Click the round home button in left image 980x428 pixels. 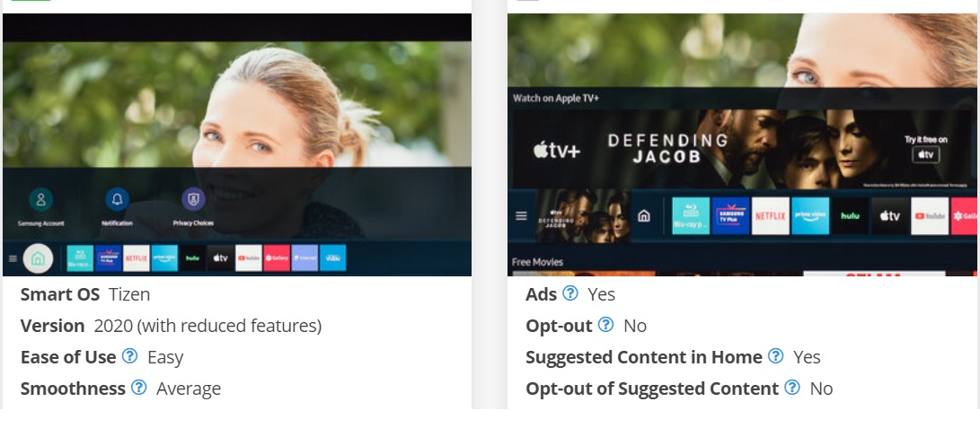pyautogui.click(x=38, y=258)
